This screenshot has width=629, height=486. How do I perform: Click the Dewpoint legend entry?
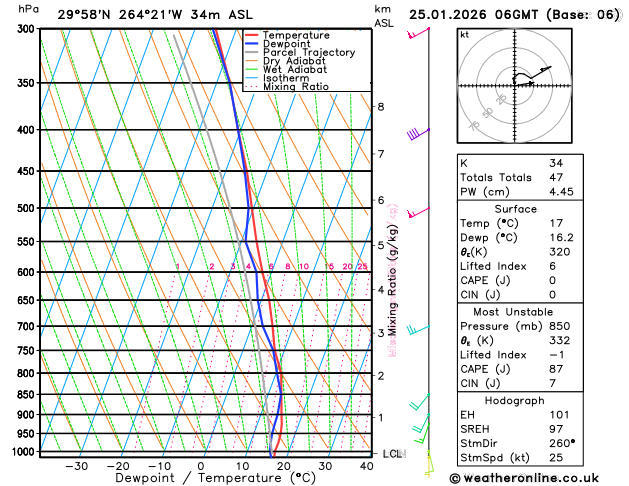click(x=278, y=44)
